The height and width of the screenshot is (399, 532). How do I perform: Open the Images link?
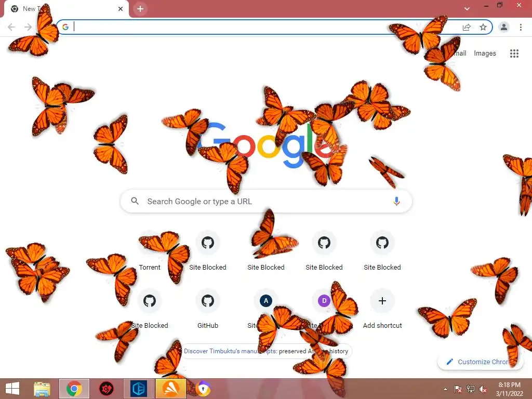click(485, 54)
